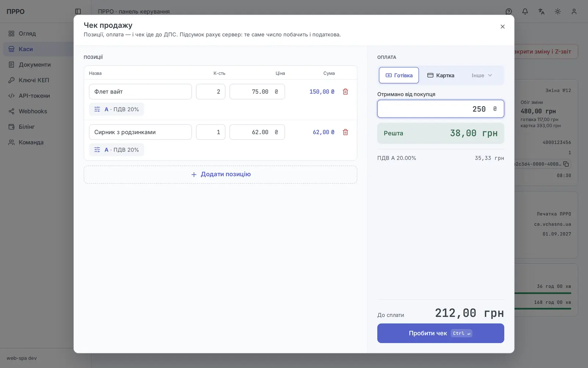Toggle the sidebar collapse icon
Viewport: 588px width, 368px height.
[x=78, y=11]
